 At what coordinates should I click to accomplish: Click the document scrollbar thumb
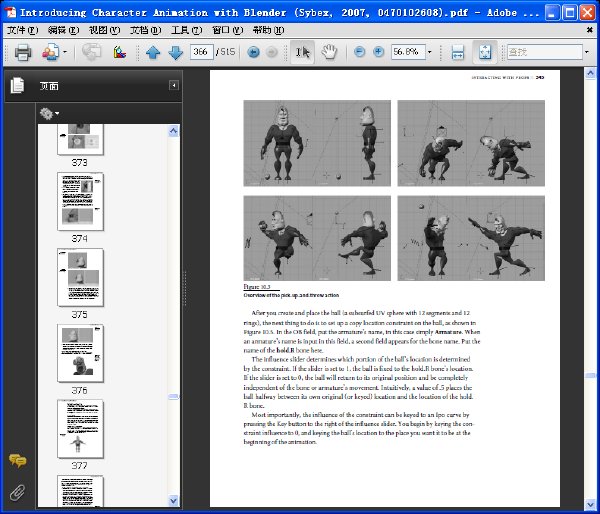click(590, 375)
